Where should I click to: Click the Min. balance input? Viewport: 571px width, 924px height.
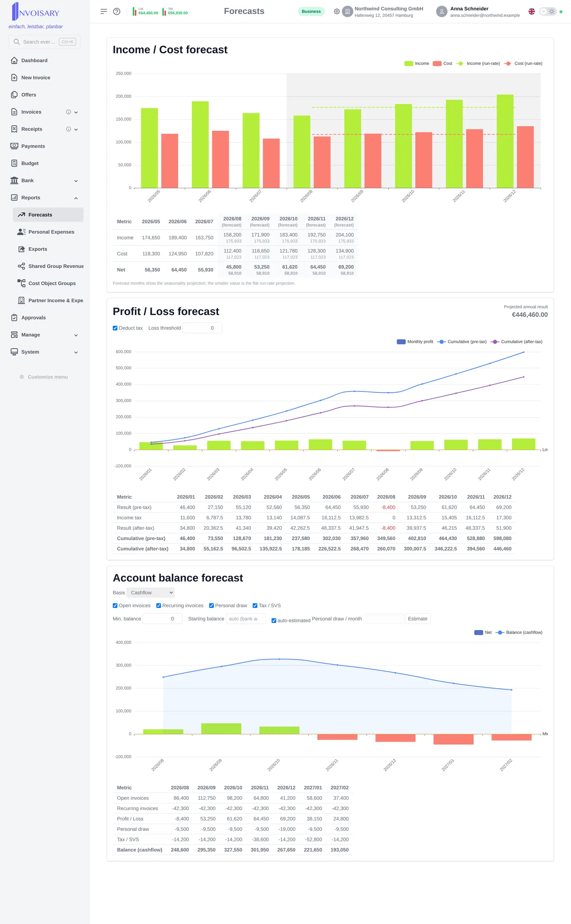(x=162, y=619)
